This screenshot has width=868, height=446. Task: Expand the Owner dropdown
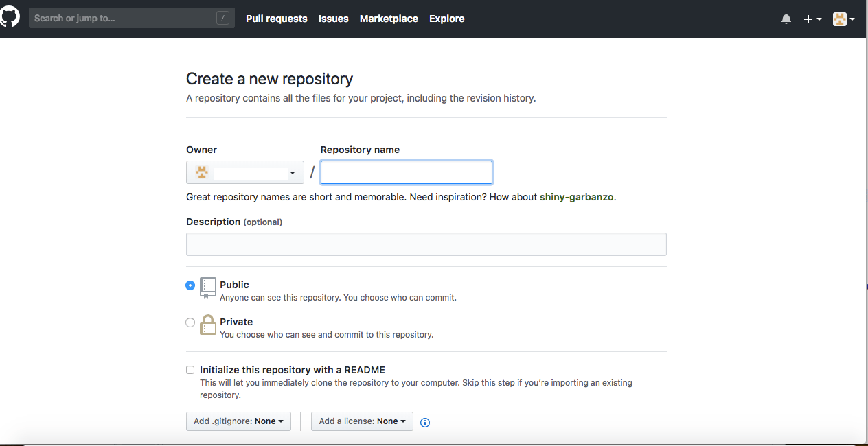pyautogui.click(x=245, y=172)
